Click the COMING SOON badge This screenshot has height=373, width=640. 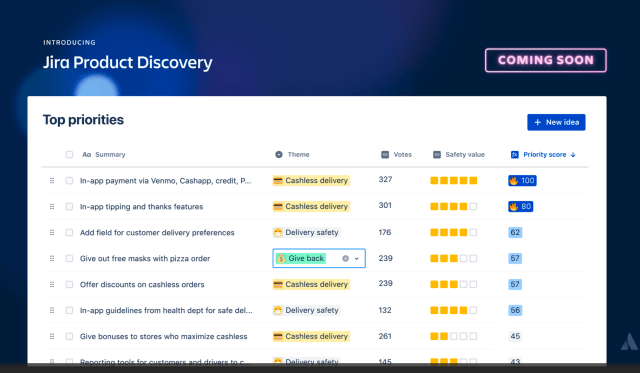[546, 60]
